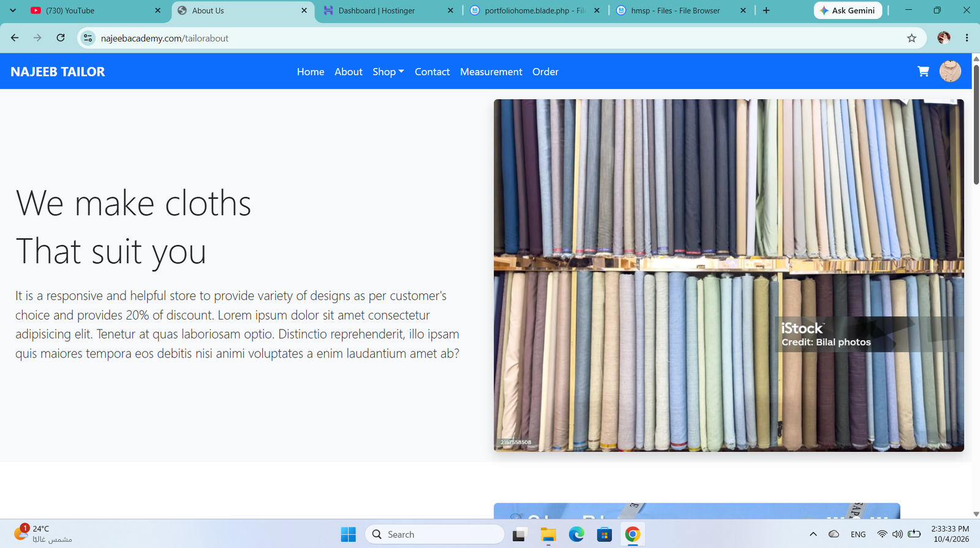Open Microsoft Store from the taskbar

605,535
